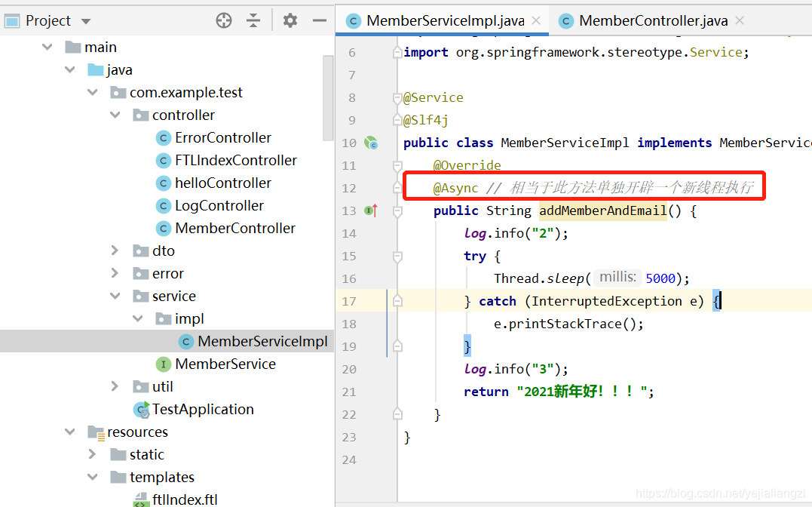Toggle method folding at line 13
Viewport: 812px width, 507px height.
pyautogui.click(x=397, y=211)
